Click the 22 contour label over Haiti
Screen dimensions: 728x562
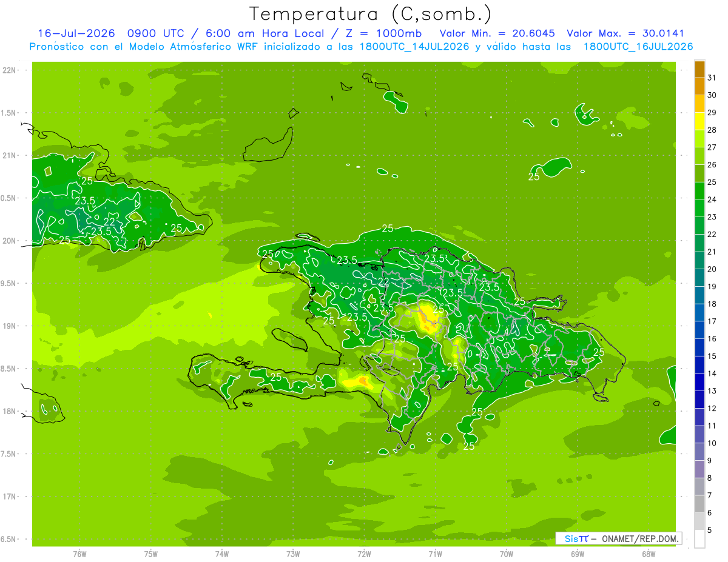[x=383, y=283]
